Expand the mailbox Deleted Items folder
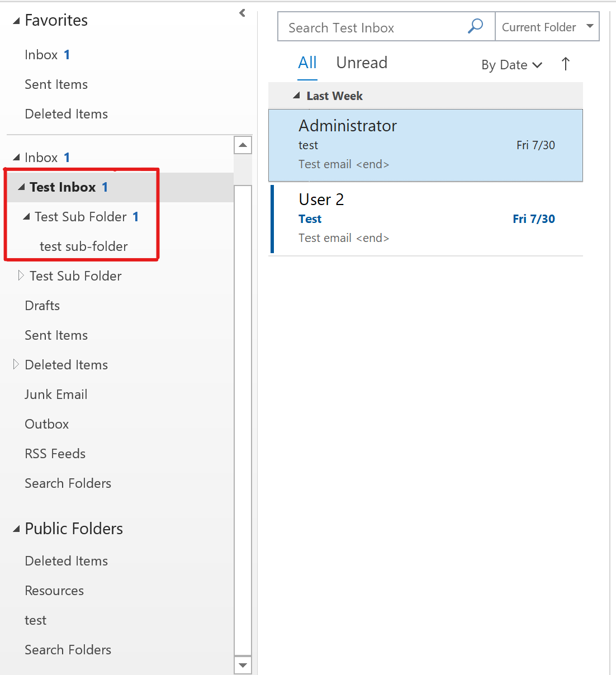The width and height of the screenshot is (616, 675). [16, 364]
